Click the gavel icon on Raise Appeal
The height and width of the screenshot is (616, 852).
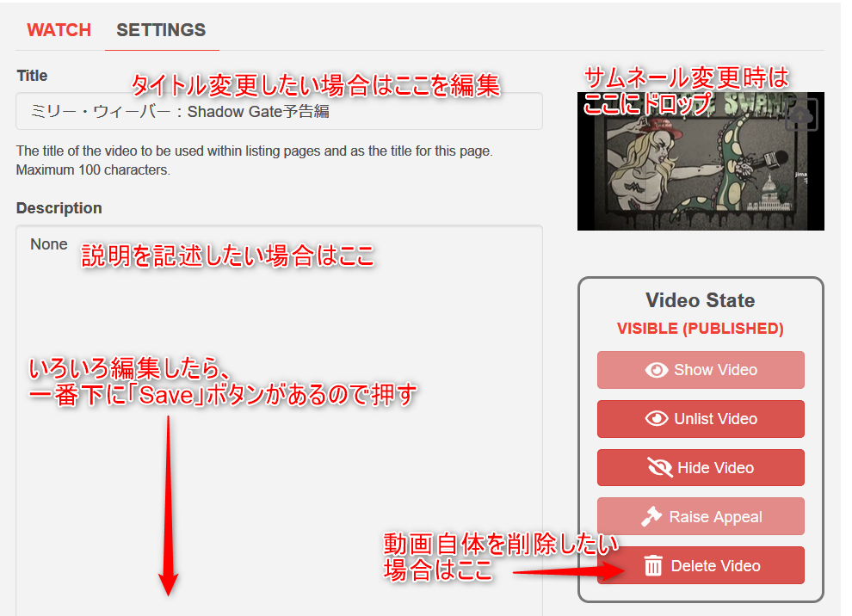click(651, 516)
